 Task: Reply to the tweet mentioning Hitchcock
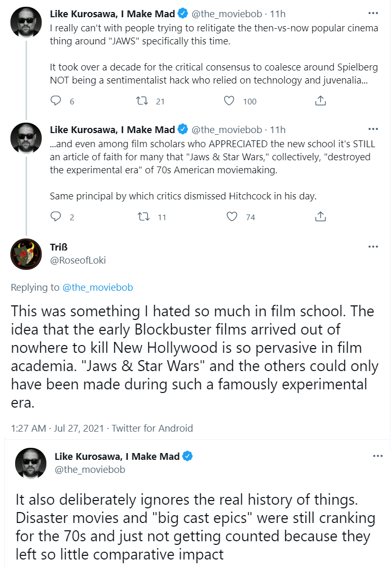point(56,217)
